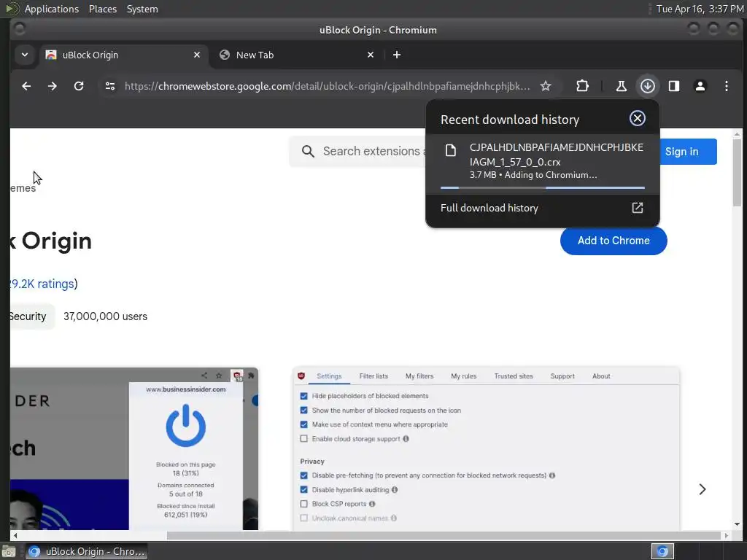Open the uBlock popup screenshot thumbnail
The width and height of the screenshot is (747, 560).
[x=134, y=448]
